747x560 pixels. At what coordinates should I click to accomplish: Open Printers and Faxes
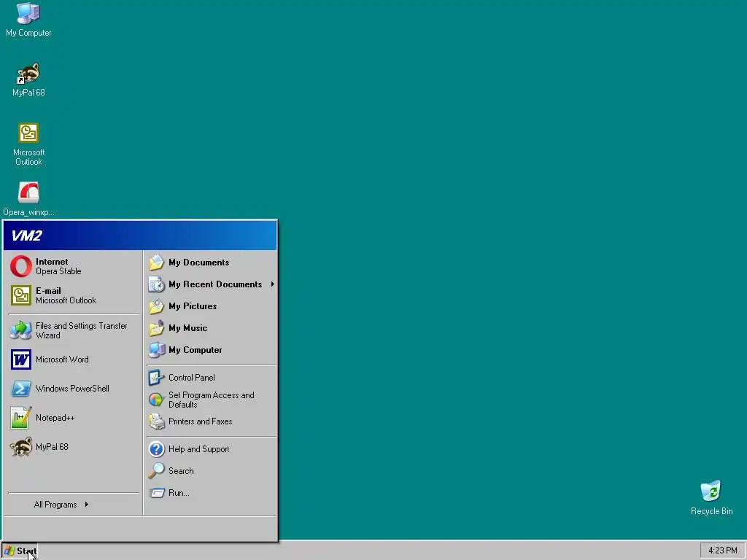[211, 421]
